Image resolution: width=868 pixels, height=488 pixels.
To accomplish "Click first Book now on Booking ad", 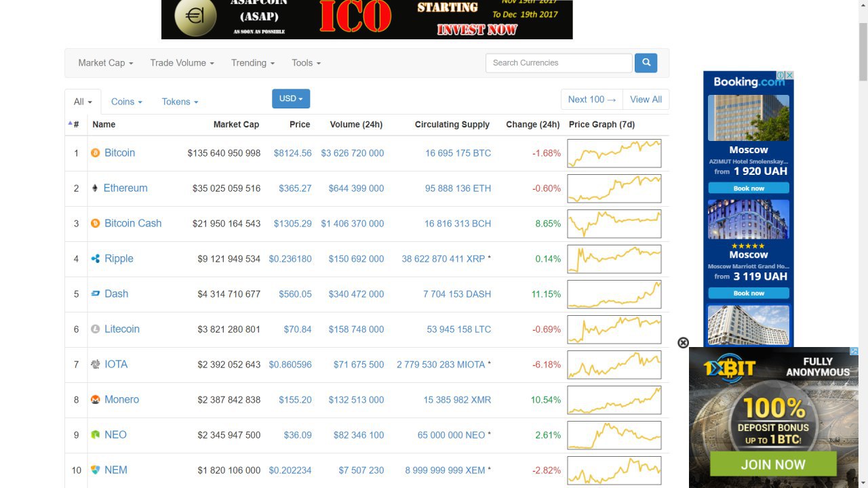I will click(749, 188).
